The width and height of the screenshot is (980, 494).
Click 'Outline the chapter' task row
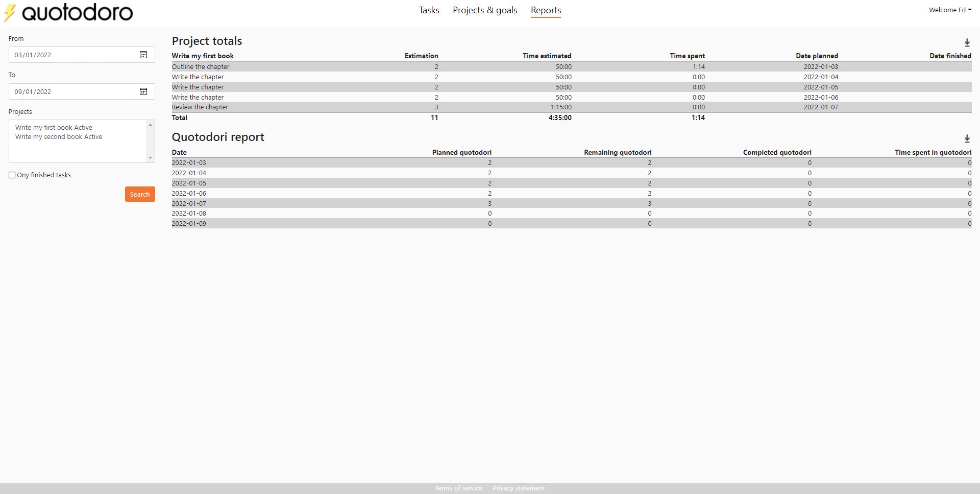(x=572, y=66)
